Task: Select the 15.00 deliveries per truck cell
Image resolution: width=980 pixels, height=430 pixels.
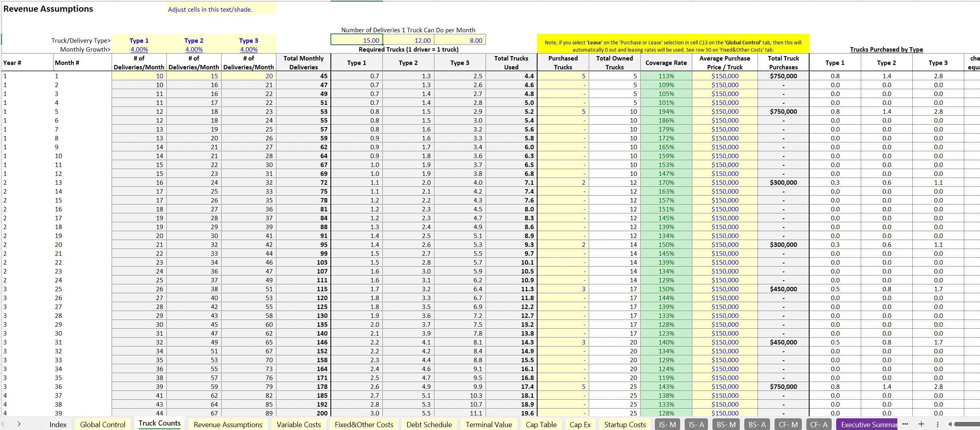Action: pyautogui.click(x=357, y=40)
